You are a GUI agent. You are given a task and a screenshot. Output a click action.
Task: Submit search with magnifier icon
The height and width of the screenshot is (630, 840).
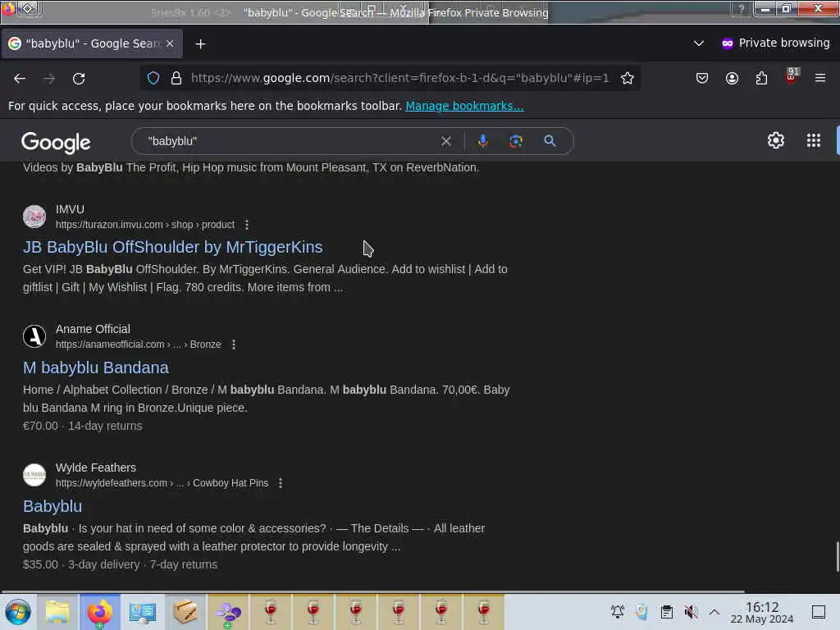click(x=550, y=141)
